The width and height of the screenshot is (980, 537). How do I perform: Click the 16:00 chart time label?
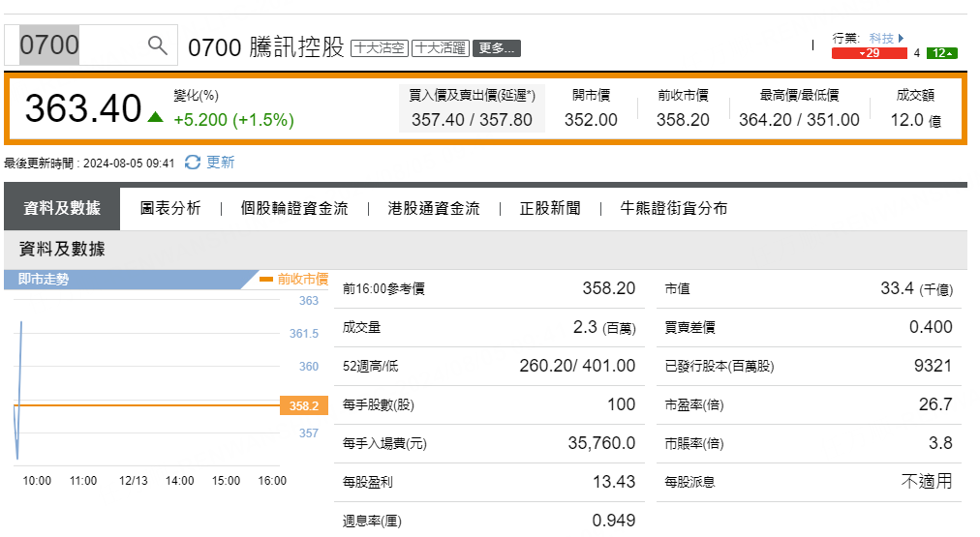(272, 481)
